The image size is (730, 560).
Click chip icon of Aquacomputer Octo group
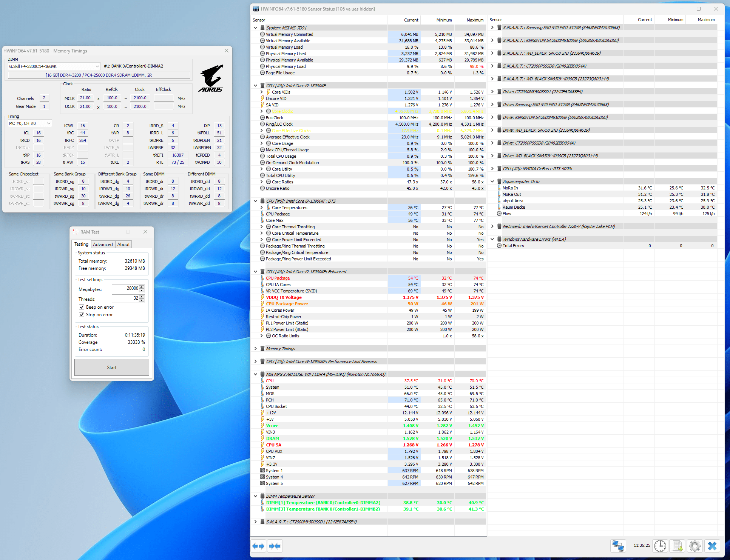(499, 182)
